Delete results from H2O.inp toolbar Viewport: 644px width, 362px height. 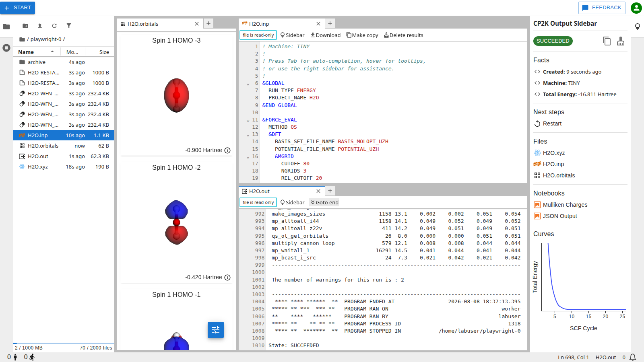(x=404, y=35)
